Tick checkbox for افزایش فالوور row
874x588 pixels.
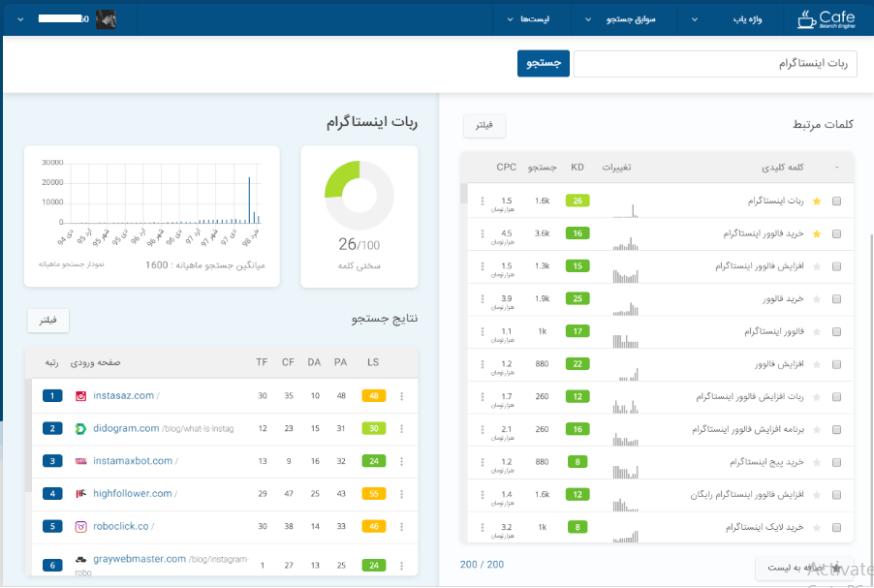[837, 365]
